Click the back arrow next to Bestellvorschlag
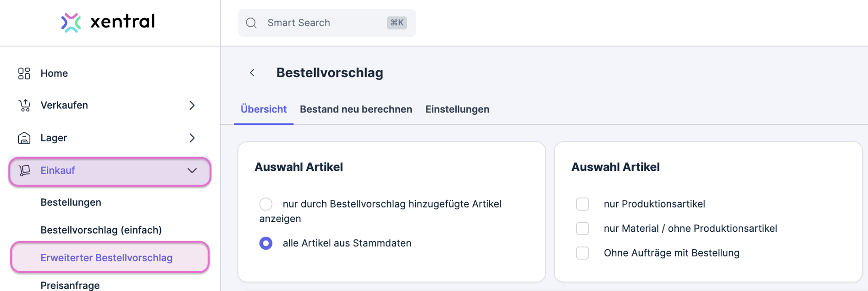Screen dimensions: 868x291 coord(252,73)
